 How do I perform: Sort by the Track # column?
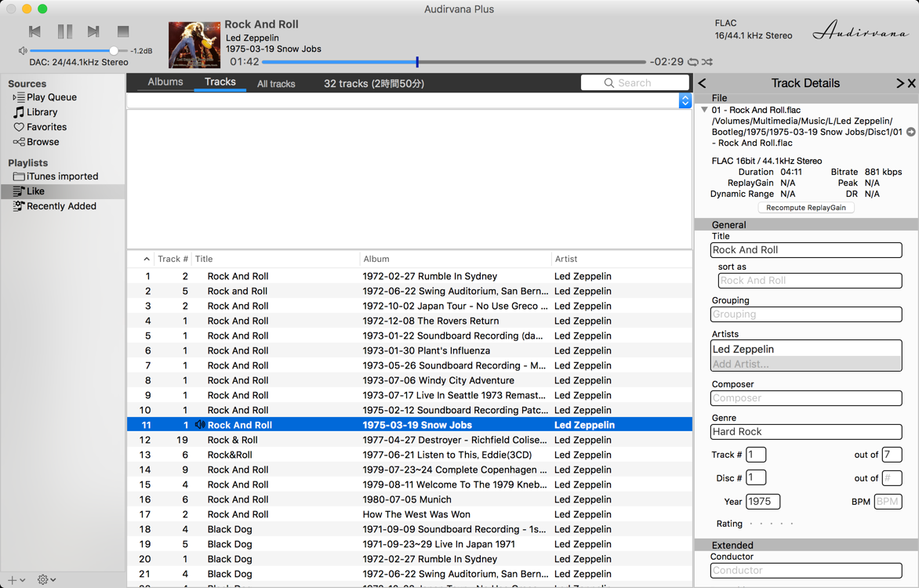click(173, 260)
